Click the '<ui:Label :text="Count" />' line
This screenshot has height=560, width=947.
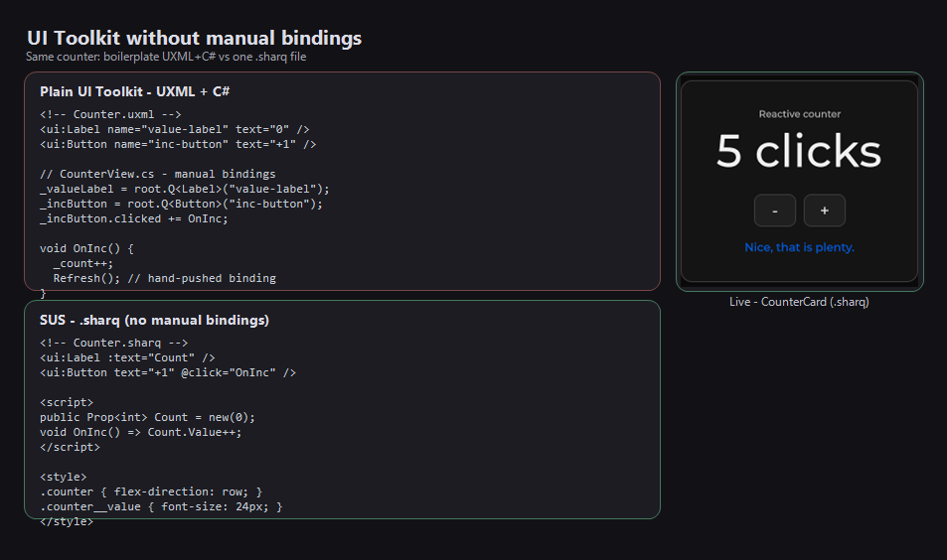point(127,357)
